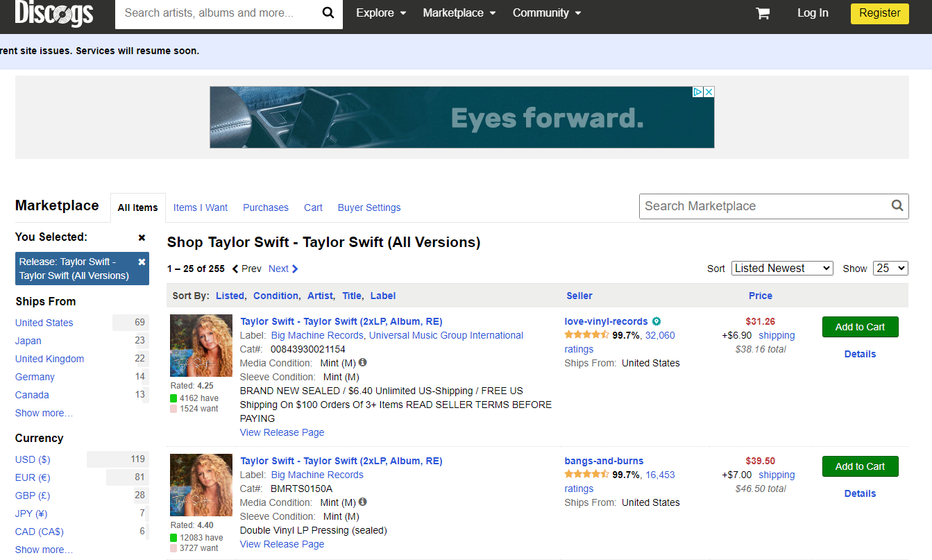Open seller love-vinyl-records profile

(x=606, y=321)
